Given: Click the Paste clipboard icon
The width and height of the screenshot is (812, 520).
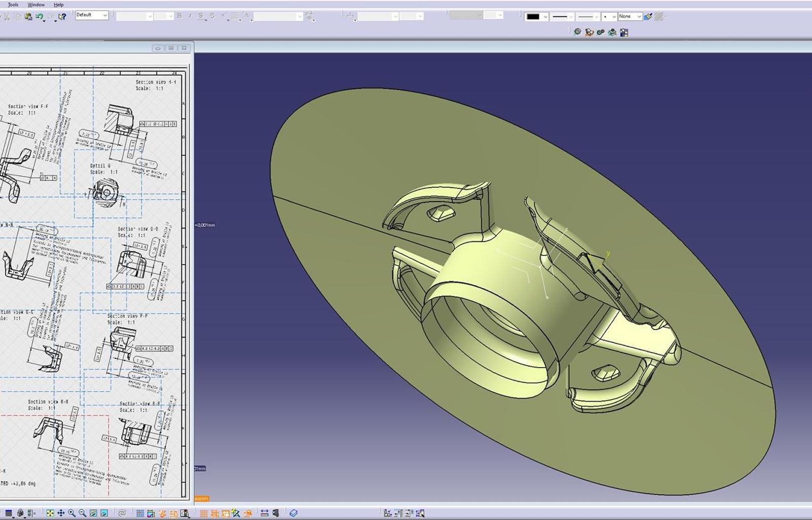Looking at the screenshot, I should point(28,16).
